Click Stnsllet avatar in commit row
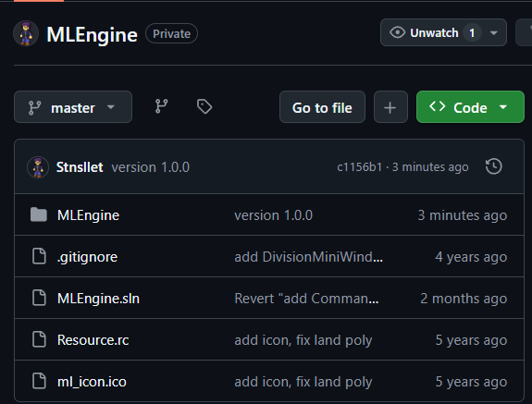Screen dimensions: 532x404 point(38,167)
